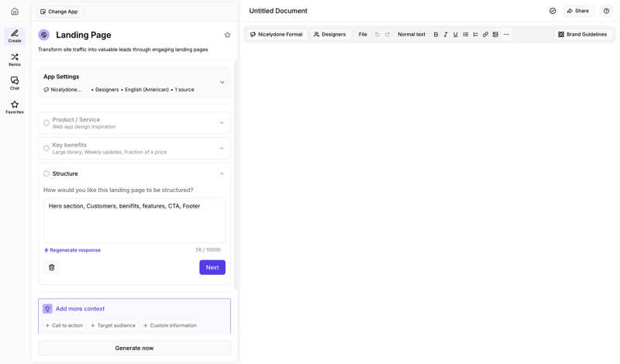Toggle bold formatting

pyautogui.click(x=436, y=34)
